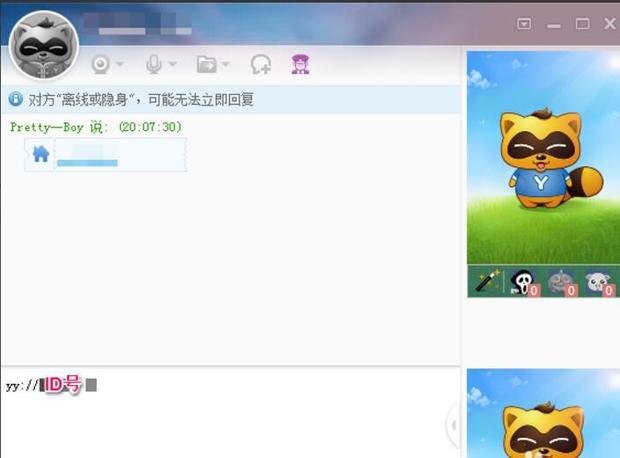
Task: Click the grey raccoon contact avatar
Action: [43, 45]
